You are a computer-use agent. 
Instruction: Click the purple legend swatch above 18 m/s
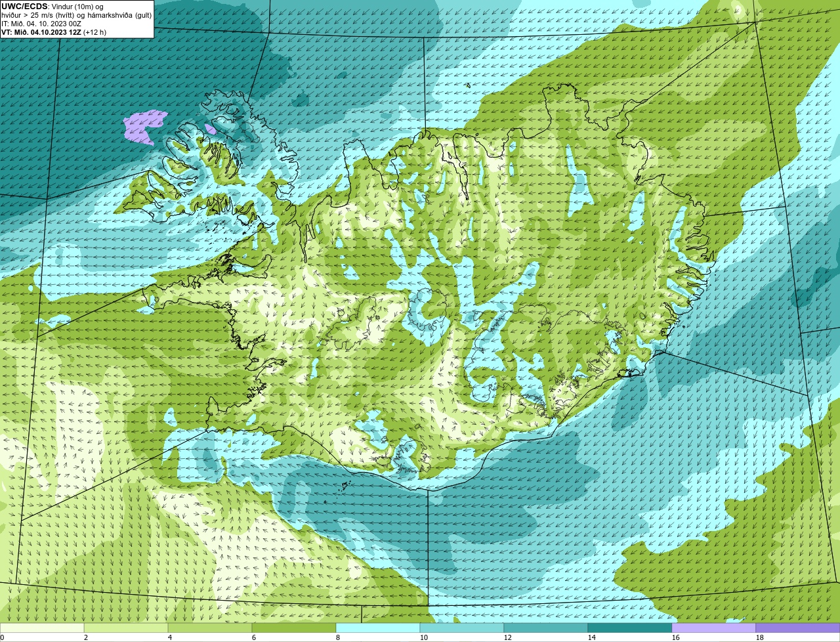798,628
